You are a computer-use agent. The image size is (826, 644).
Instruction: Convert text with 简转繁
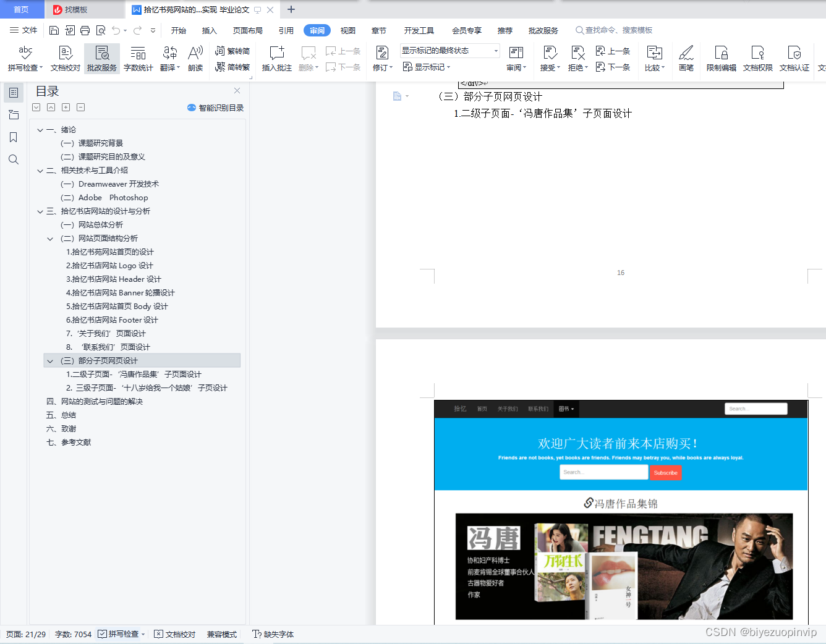tap(232, 67)
